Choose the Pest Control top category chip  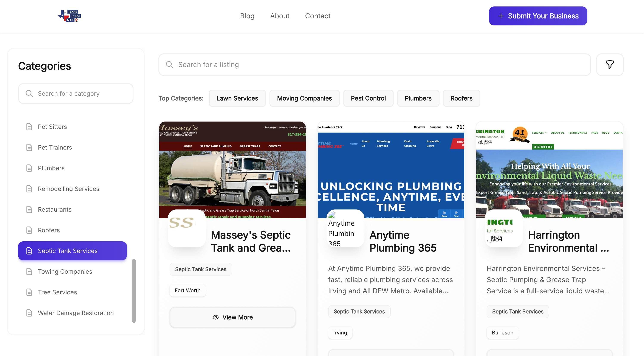coord(368,98)
